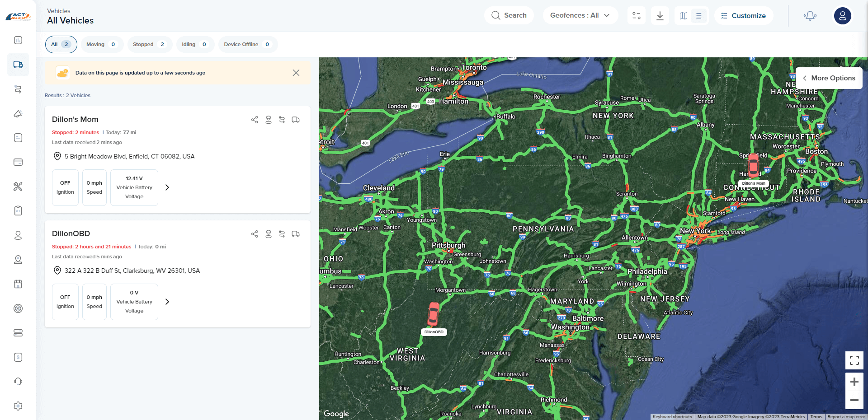Click the driver icon on Dillon's Mom card

click(x=269, y=120)
